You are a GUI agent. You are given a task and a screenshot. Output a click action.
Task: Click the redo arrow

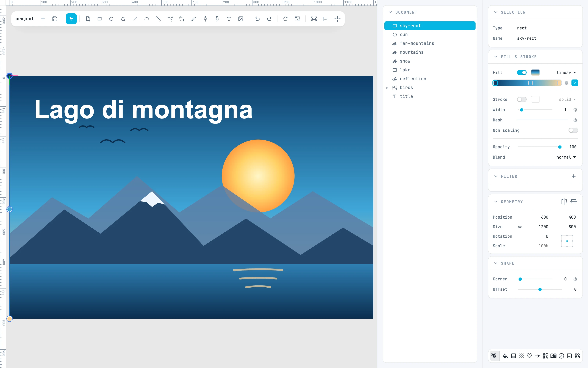click(x=269, y=19)
